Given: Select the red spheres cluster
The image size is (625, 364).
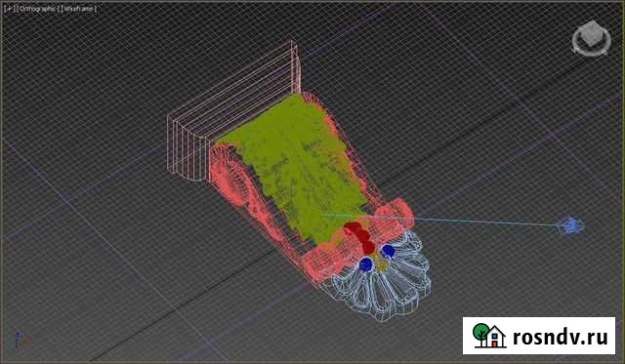Looking at the screenshot, I should click(360, 236).
